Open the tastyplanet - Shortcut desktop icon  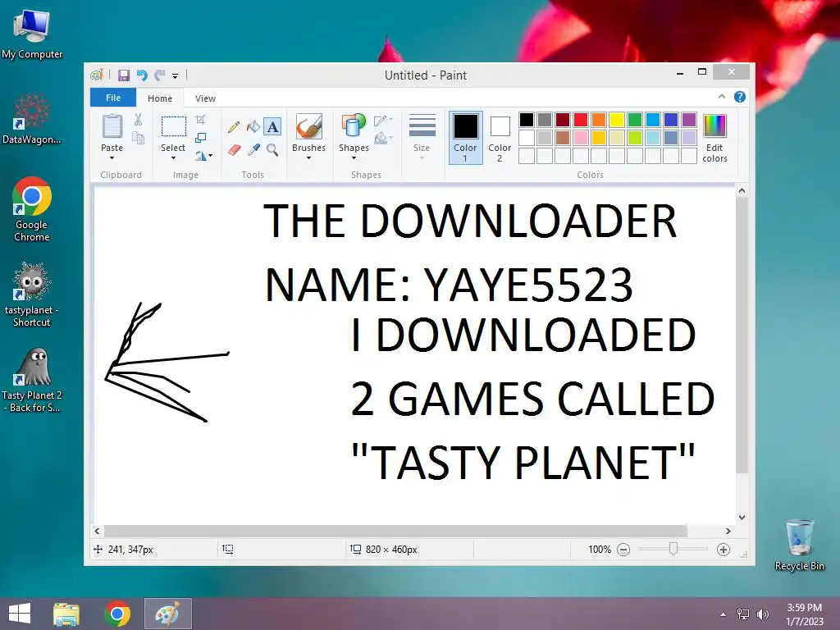click(32, 294)
